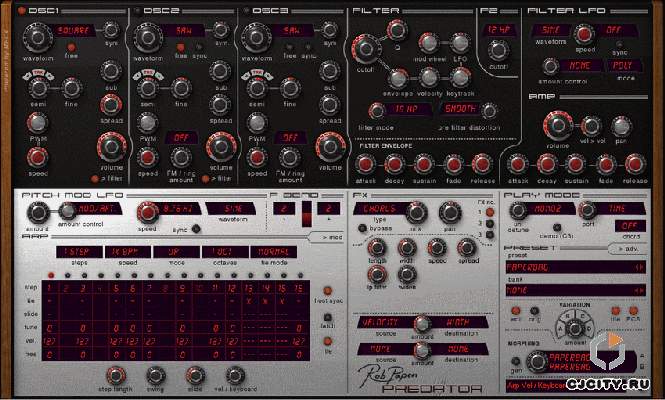Click the OSC1 PWM knob
Viewport: 665px width, 400px height.
tap(37, 123)
